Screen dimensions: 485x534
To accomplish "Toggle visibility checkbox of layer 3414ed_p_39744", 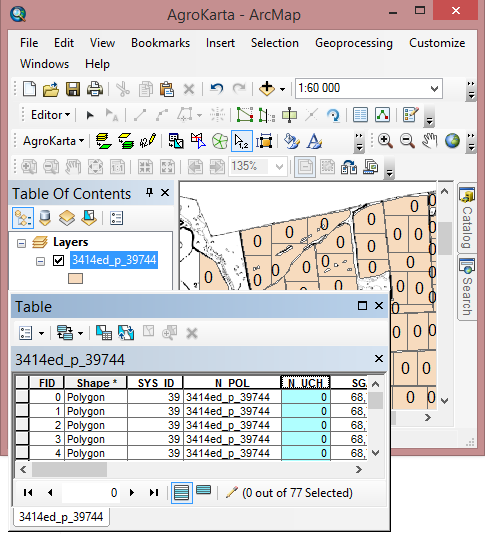I will tap(58, 261).
